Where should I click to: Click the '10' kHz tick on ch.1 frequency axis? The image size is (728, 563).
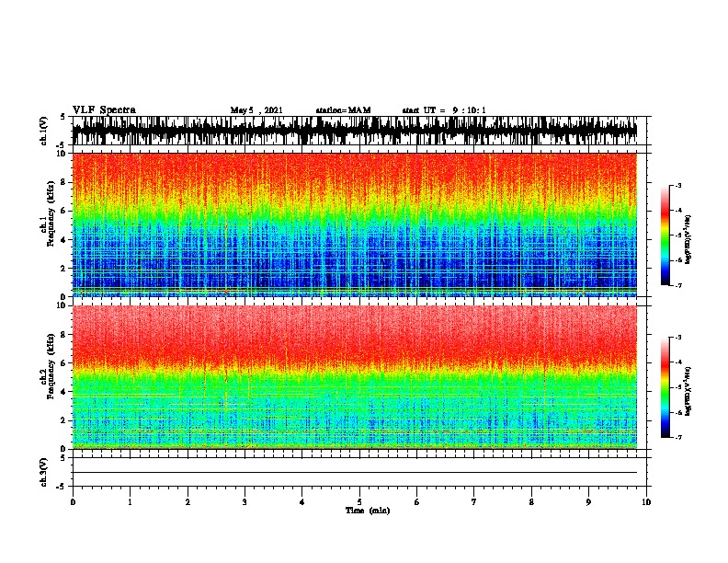(x=63, y=154)
